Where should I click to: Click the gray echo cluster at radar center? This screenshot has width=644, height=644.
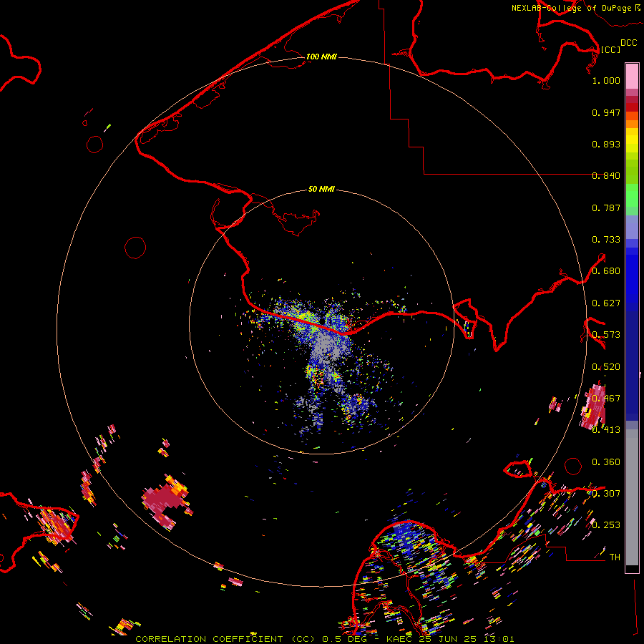[326, 347]
